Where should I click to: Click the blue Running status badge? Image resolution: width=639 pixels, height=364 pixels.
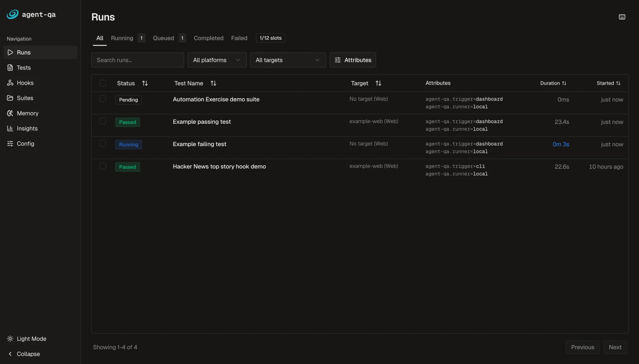(128, 144)
